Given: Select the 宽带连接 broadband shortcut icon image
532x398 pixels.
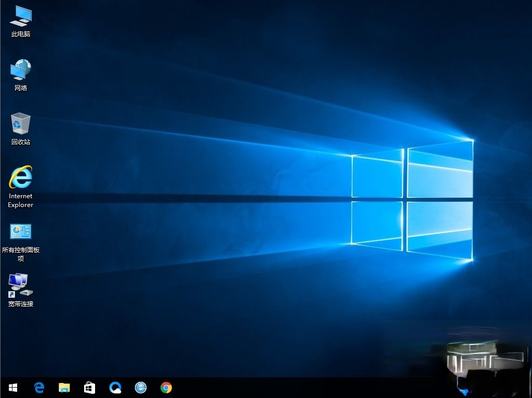Looking at the screenshot, I should tap(20, 285).
